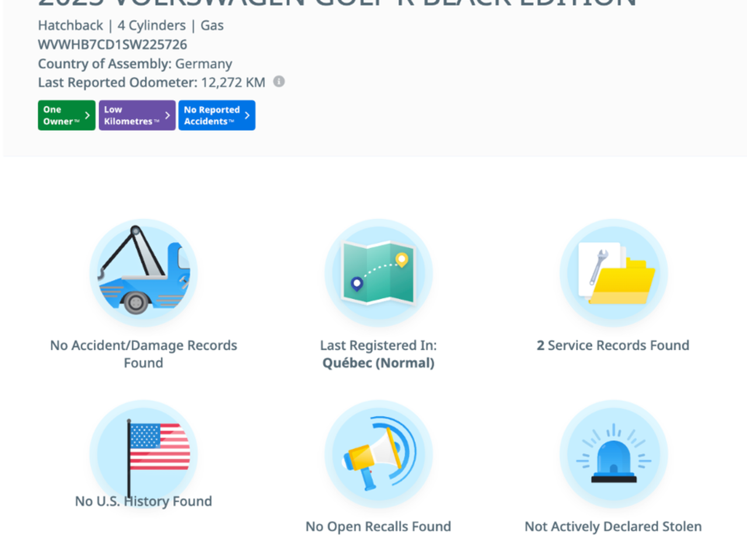
Task: Click the tow truck accident icon
Action: [x=144, y=272]
